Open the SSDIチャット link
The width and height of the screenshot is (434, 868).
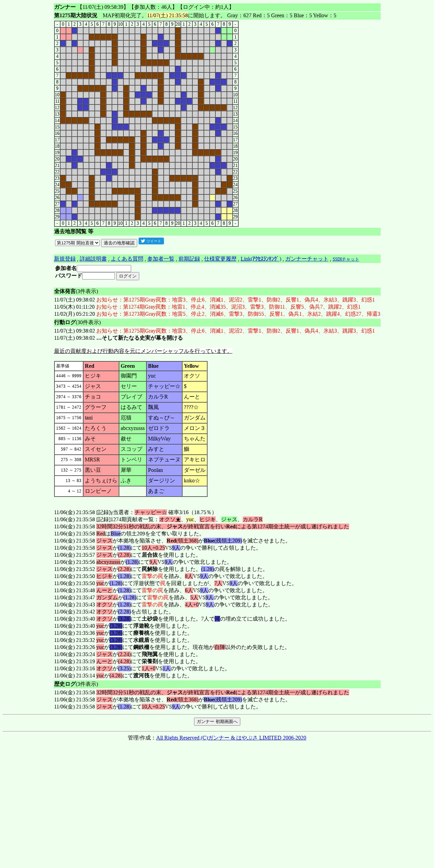coord(346,259)
